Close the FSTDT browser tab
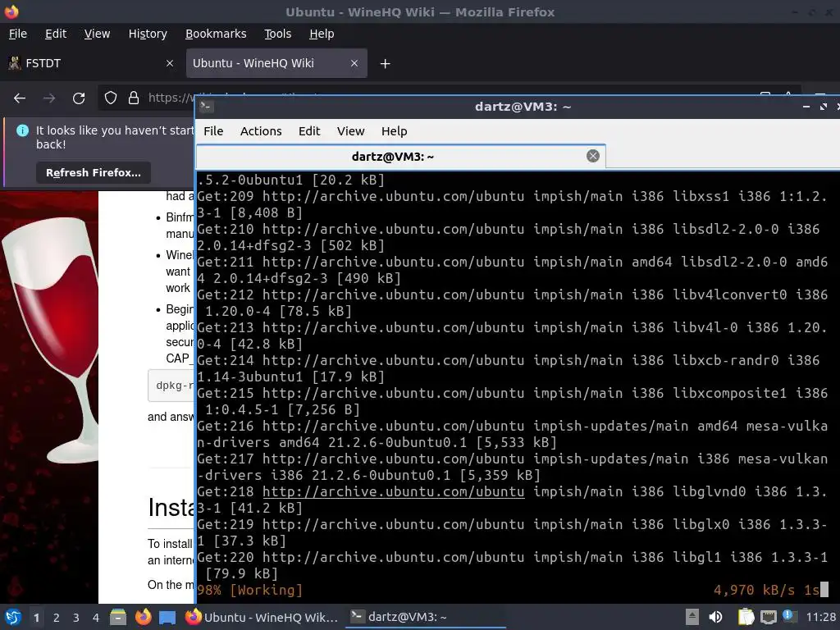Screen dimensions: 840x630 point(170,63)
